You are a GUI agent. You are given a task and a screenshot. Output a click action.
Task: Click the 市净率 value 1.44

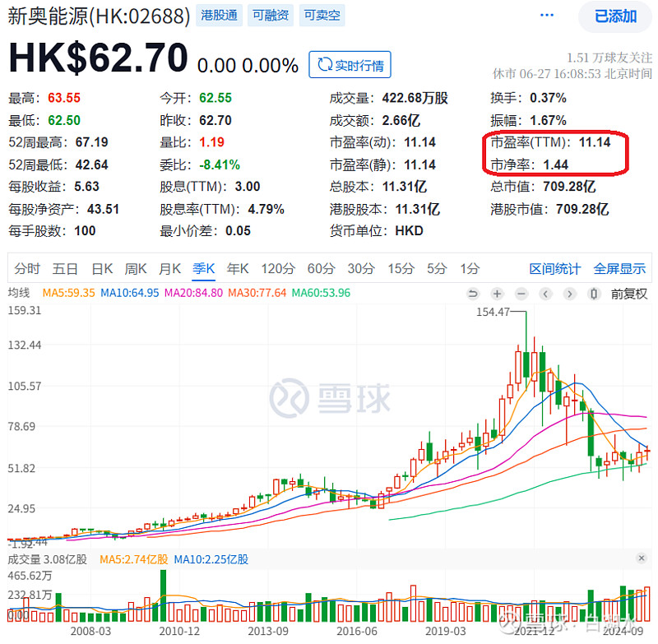point(556,164)
